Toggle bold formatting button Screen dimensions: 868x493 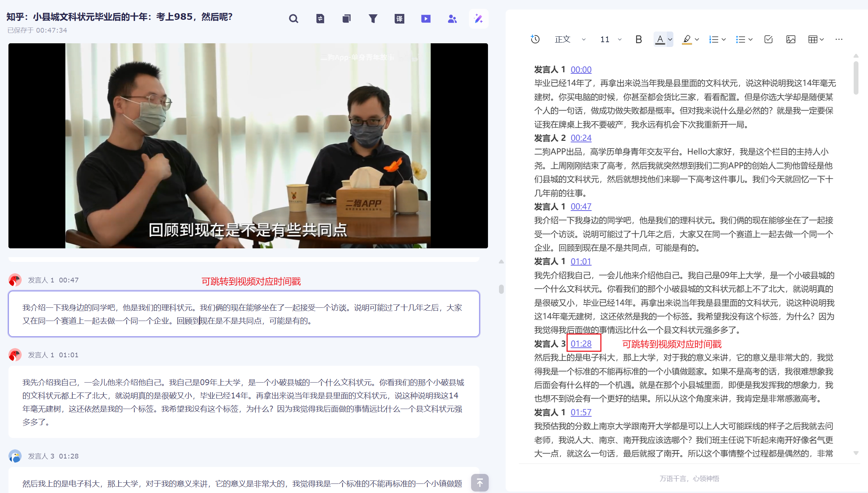(639, 39)
